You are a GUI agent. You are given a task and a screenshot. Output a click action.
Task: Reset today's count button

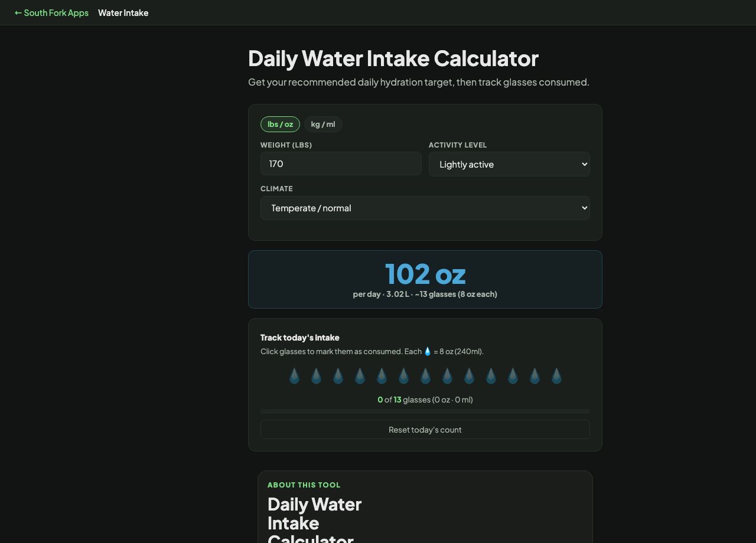point(425,430)
